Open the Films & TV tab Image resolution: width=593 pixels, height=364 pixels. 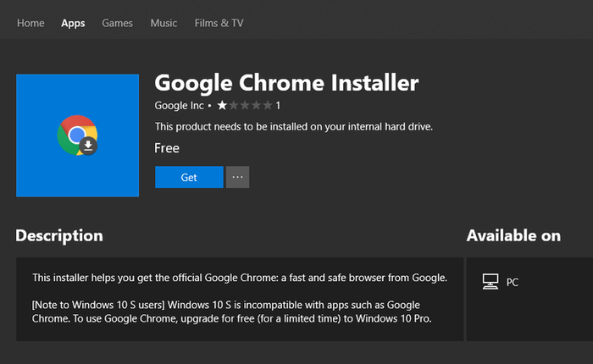click(x=219, y=23)
